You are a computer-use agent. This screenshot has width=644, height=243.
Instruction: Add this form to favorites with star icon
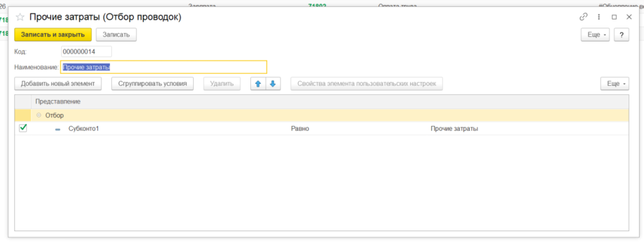coord(19,17)
